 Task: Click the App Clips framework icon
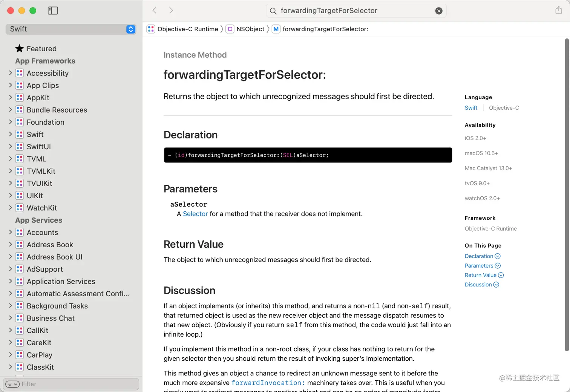coord(20,86)
